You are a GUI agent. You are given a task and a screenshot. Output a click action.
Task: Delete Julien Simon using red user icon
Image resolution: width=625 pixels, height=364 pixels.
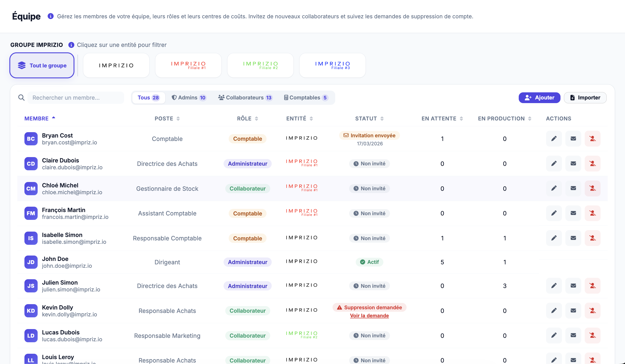593,286
